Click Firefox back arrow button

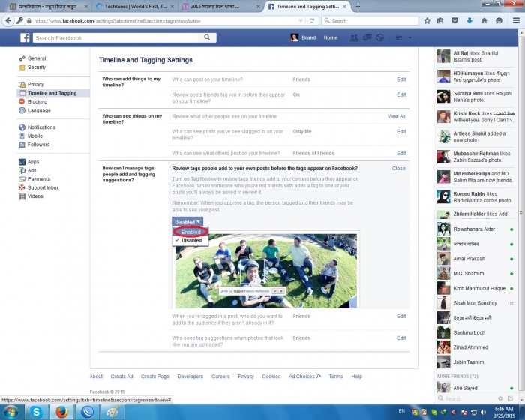[x=8, y=21]
